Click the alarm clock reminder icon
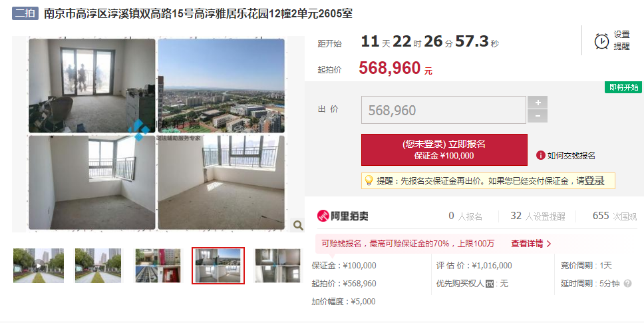Screen dimensions: 644x323 (x=601, y=41)
